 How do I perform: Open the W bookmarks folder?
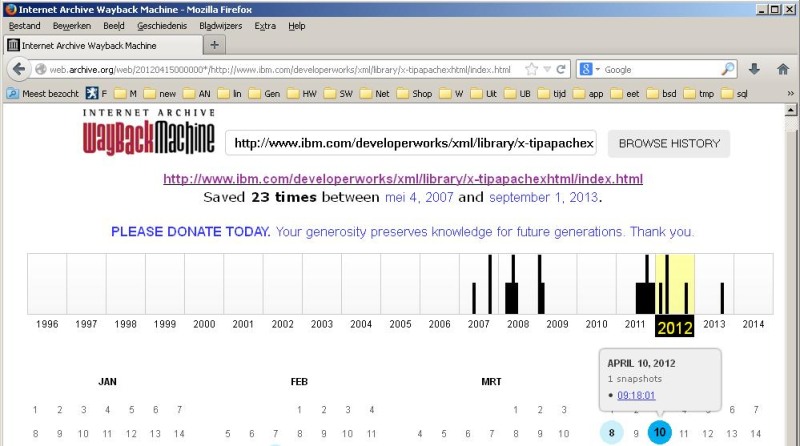(452, 93)
